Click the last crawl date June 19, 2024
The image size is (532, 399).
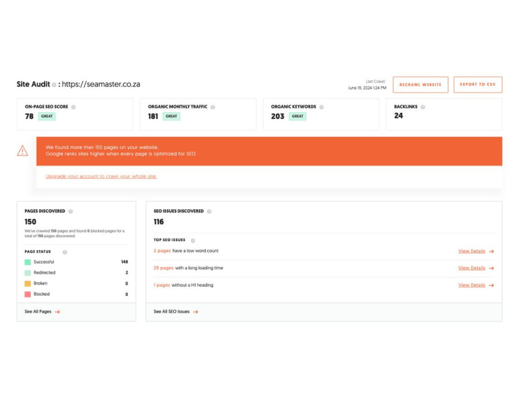367,88
